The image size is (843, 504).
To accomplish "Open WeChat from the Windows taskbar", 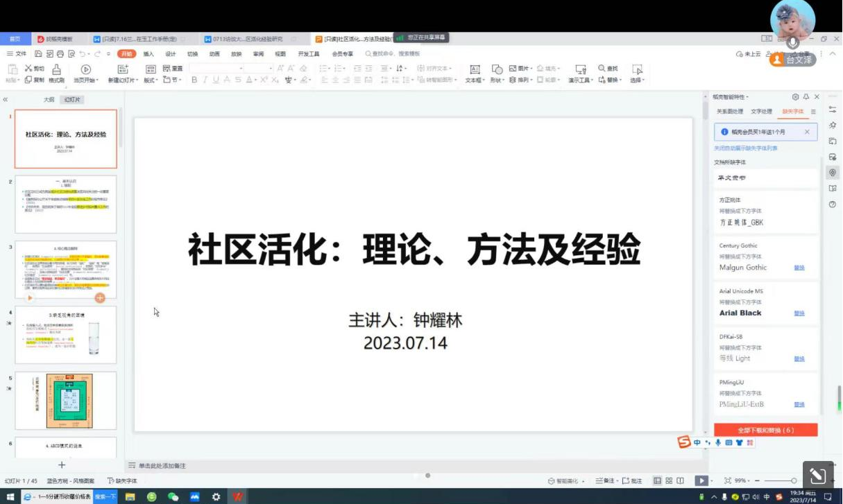I will (x=173, y=496).
